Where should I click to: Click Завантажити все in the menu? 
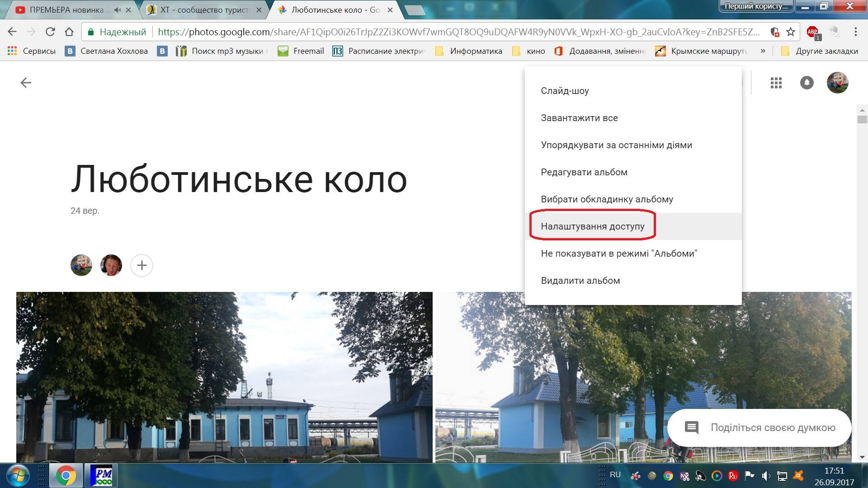(579, 118)
